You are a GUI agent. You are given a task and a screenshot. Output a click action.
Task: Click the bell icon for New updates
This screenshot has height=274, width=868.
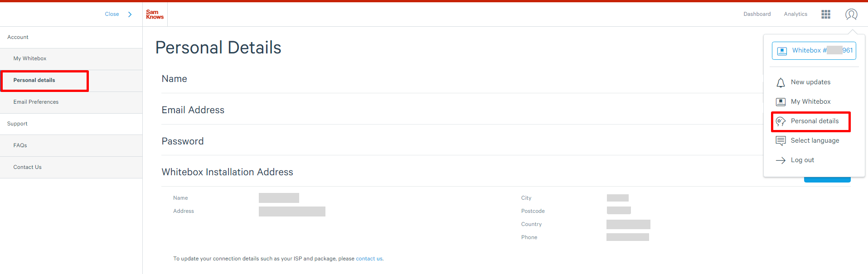781,82
